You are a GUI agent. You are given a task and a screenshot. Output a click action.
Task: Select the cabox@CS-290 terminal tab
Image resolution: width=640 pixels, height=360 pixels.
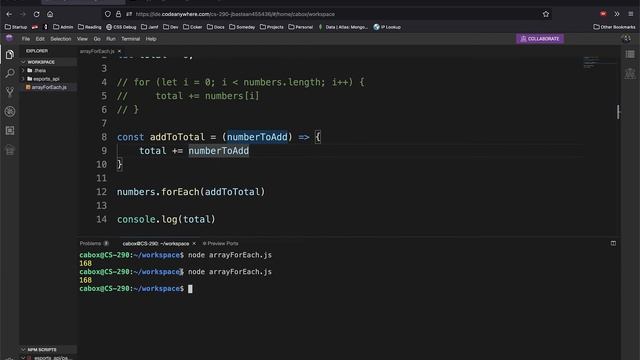coord(156,243)
